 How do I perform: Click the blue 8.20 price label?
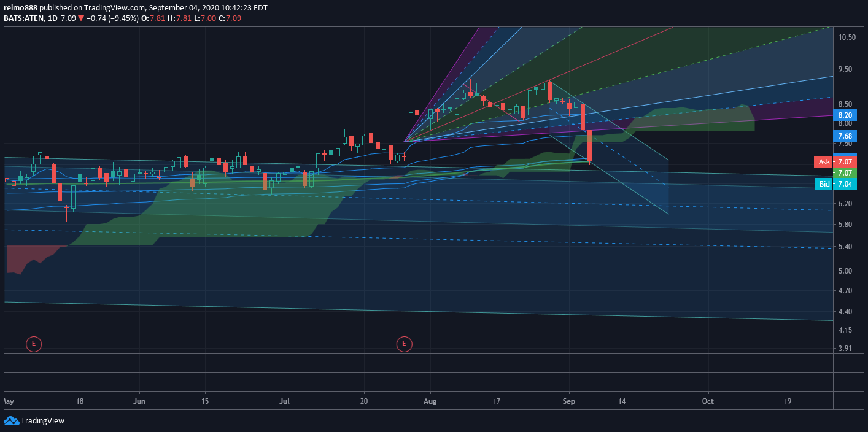845,115
